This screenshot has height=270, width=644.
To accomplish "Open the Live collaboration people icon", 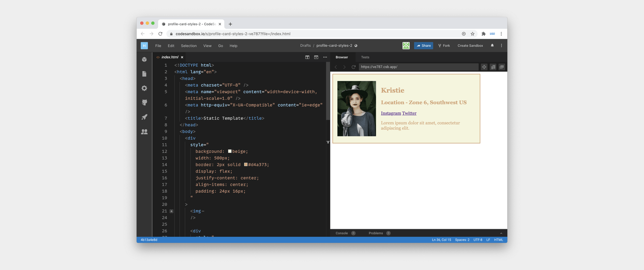I will point(144,132).
